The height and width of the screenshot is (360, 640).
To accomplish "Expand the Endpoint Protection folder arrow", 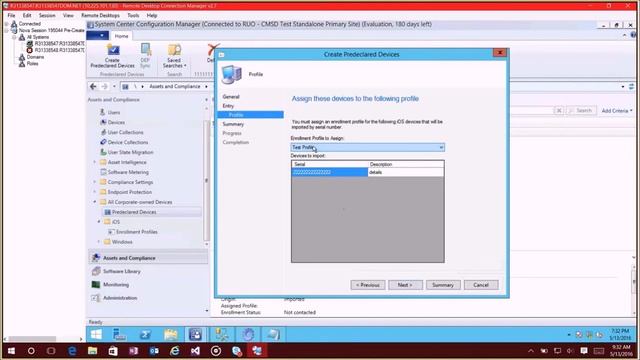I will point(95,192).
